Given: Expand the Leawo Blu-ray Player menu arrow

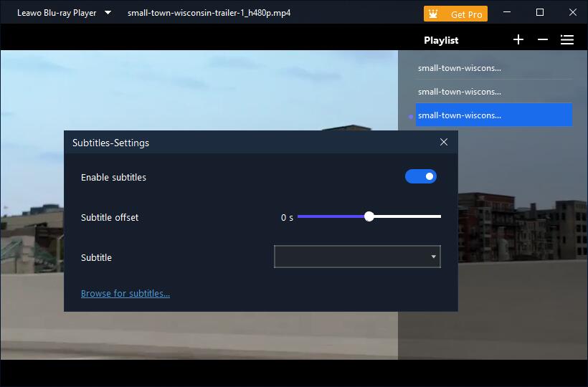Looking at the screenshot, I should click(108, 13).
